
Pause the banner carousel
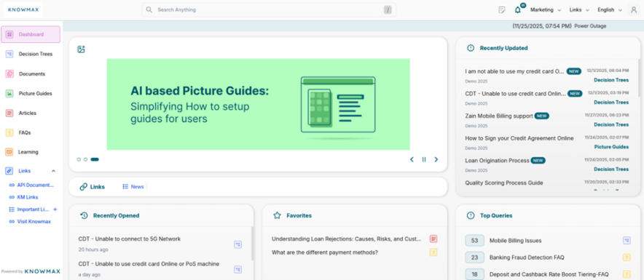pos(424,159)
